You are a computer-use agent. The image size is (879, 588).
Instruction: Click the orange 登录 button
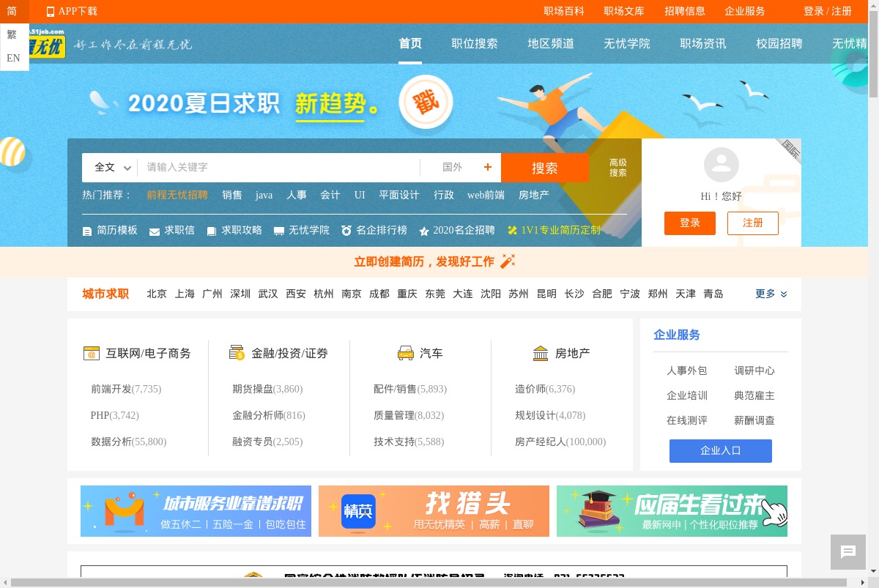[690, 223]
